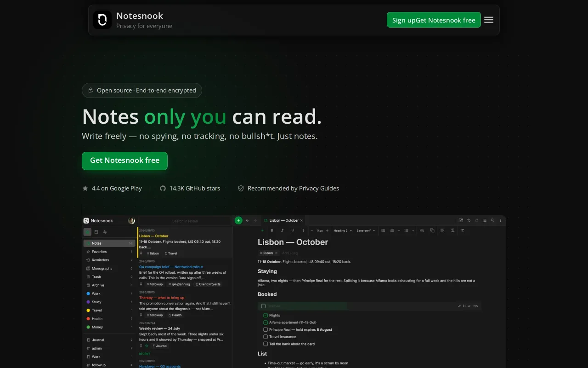Open Monographs in the sidebar
The width and height of the screenshot is (588, 368).
click(109, 268)
